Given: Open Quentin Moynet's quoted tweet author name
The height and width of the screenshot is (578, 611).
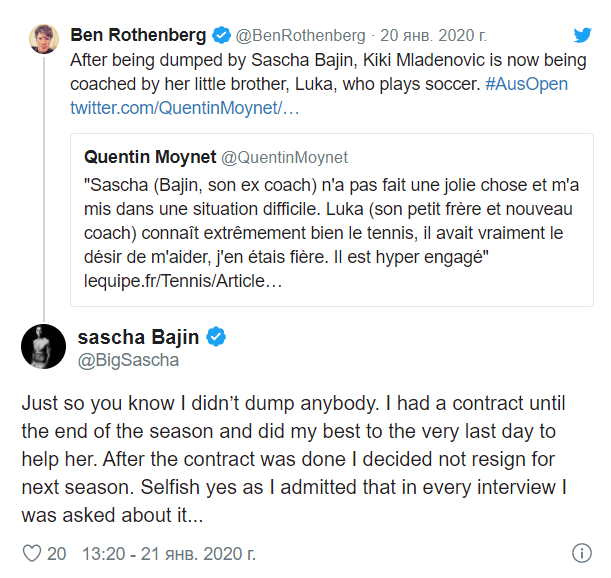Looking at the screenshot, I should click(x=147, y=157).
